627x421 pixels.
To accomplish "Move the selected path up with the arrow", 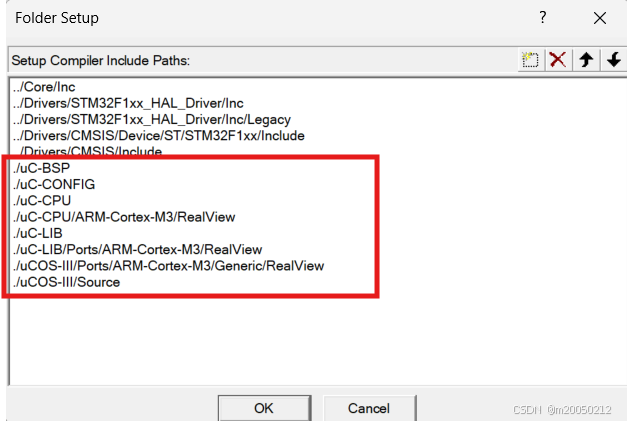I will click(586, 60).
